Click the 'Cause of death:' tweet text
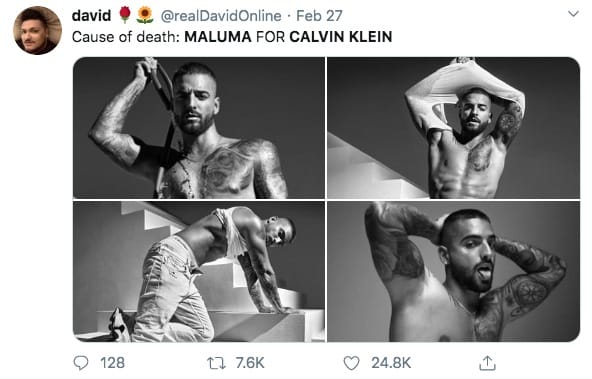 click(126, 37)
